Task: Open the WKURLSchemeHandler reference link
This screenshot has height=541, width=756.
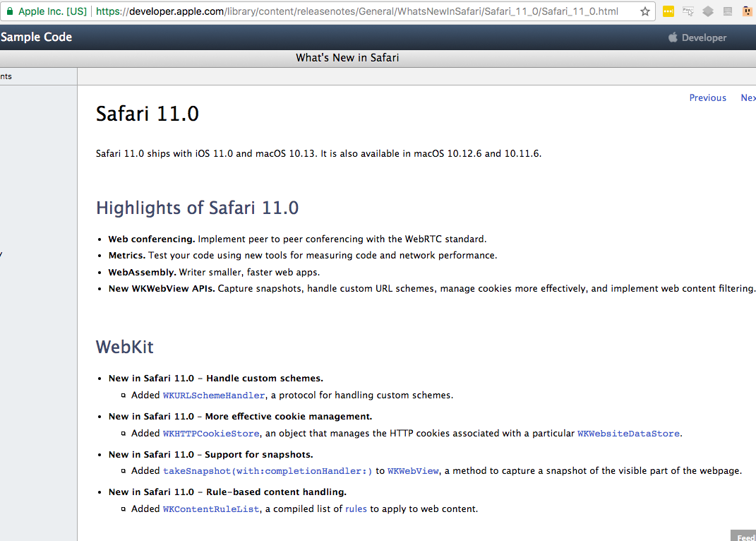Action: pyautogui.click(x=214, y=396)
